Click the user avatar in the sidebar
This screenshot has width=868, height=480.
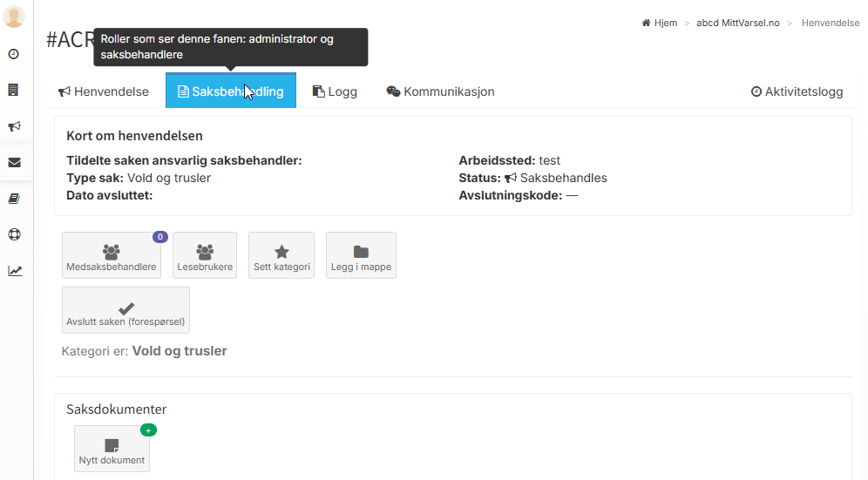coord(14,17)
